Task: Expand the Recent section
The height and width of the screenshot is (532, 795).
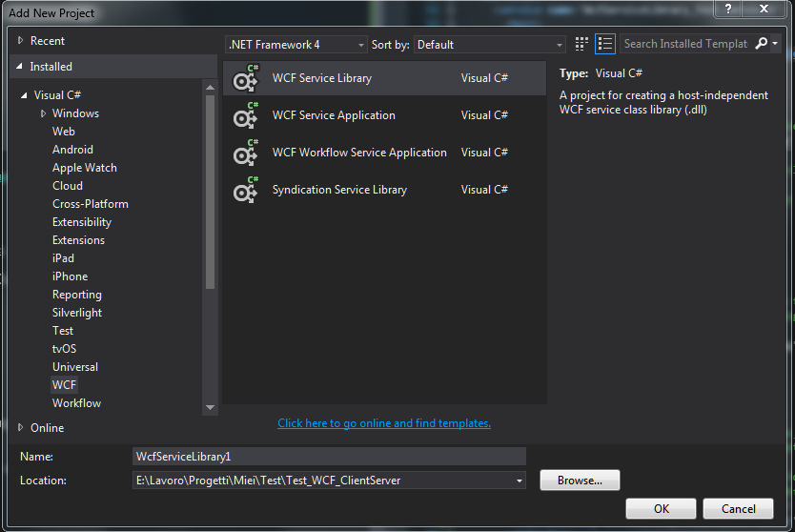Action: pyautogui.click(x=22, y=41)
